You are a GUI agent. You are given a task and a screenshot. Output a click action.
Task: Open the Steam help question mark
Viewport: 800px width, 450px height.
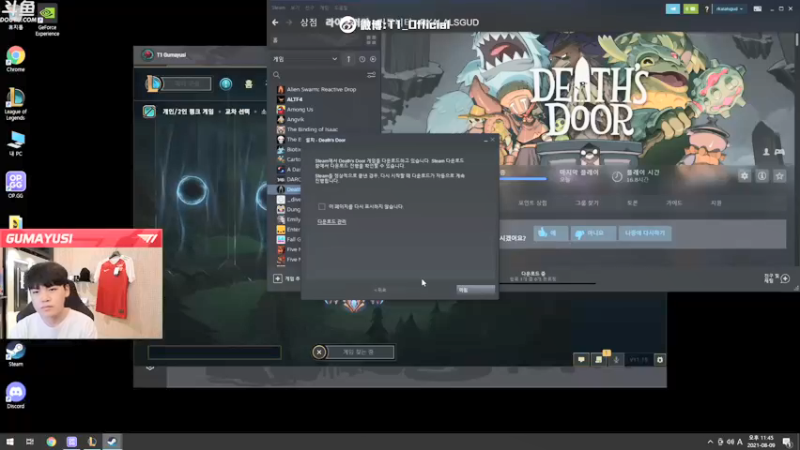click(x=707, y=9)
